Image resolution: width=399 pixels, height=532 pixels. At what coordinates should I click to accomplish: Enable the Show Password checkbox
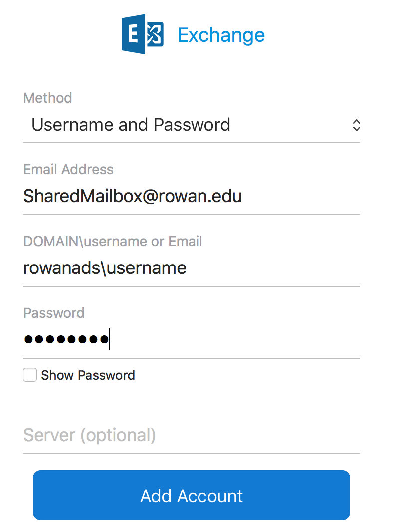click(x=30, y=375)
